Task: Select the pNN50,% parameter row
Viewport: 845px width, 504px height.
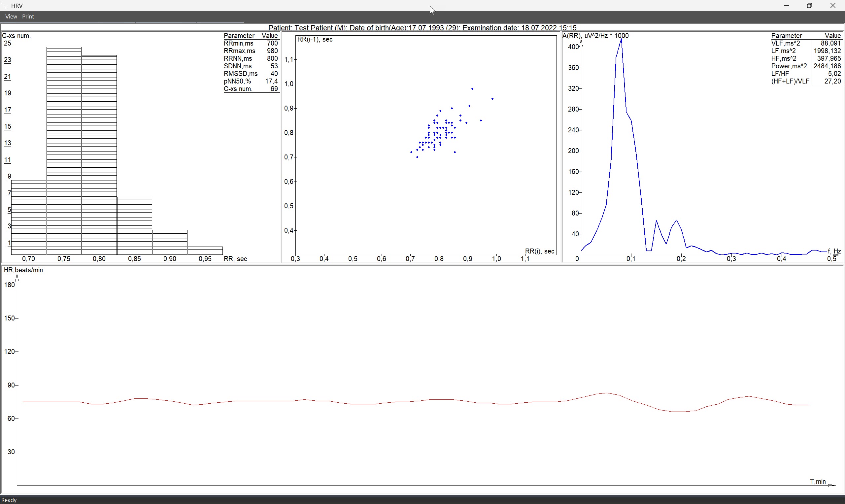Action: point(237,81)
